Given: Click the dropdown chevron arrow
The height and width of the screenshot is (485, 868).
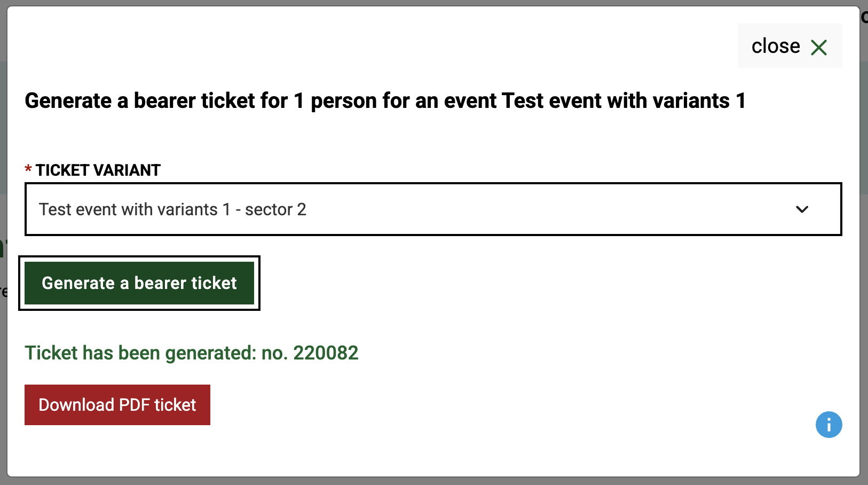Looking at the screenshot, I should tap(802, 209).
